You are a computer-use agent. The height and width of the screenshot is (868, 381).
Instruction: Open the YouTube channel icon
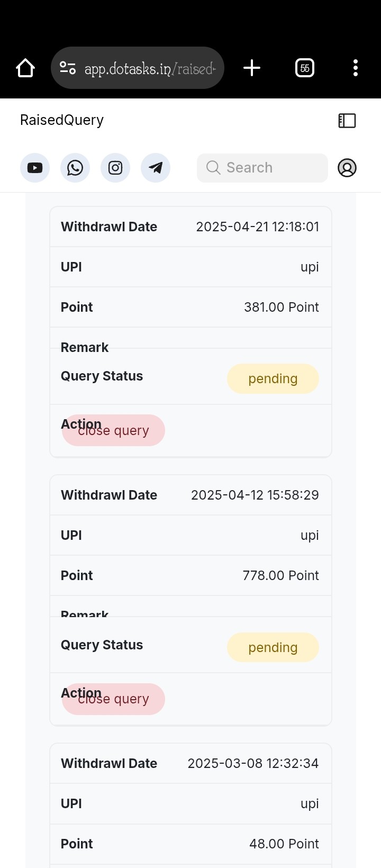click(x=35, y=168)
